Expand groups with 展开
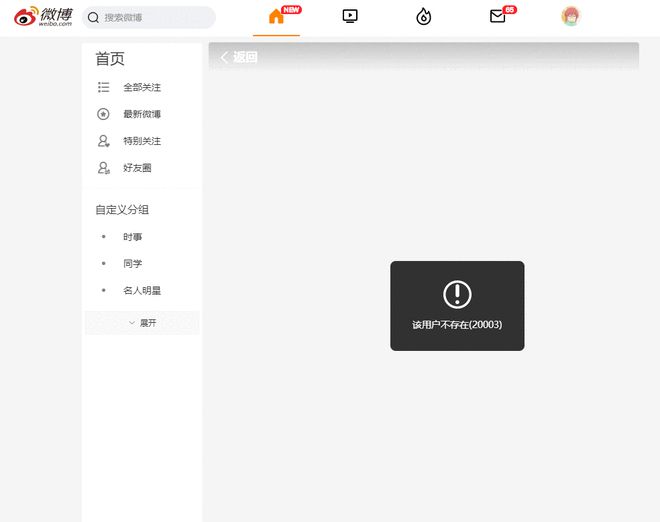The width and height of the screenshot is (660, 522). point(142,323)
